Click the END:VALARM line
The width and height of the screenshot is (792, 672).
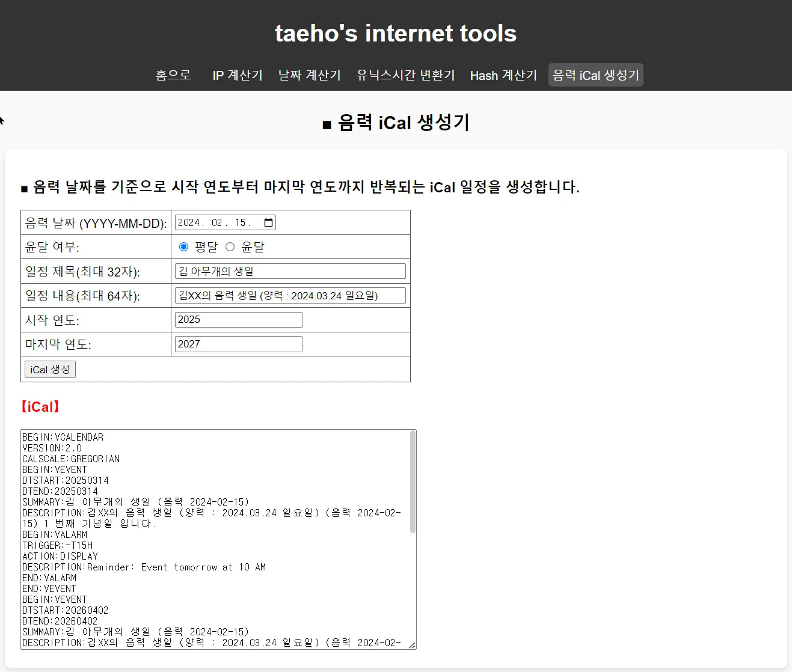point(49,578)
